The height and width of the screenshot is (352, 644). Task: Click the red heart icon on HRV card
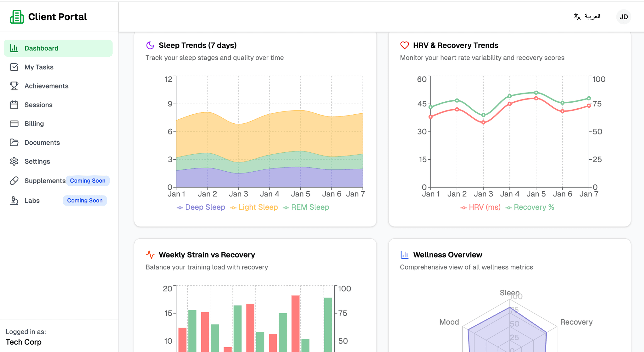point(405,45)
